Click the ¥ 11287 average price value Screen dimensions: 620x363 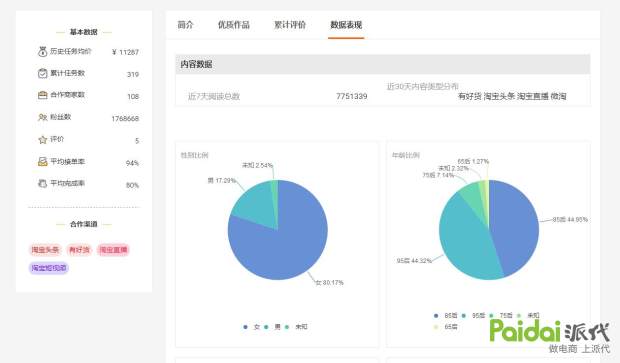tap(125, 52)
